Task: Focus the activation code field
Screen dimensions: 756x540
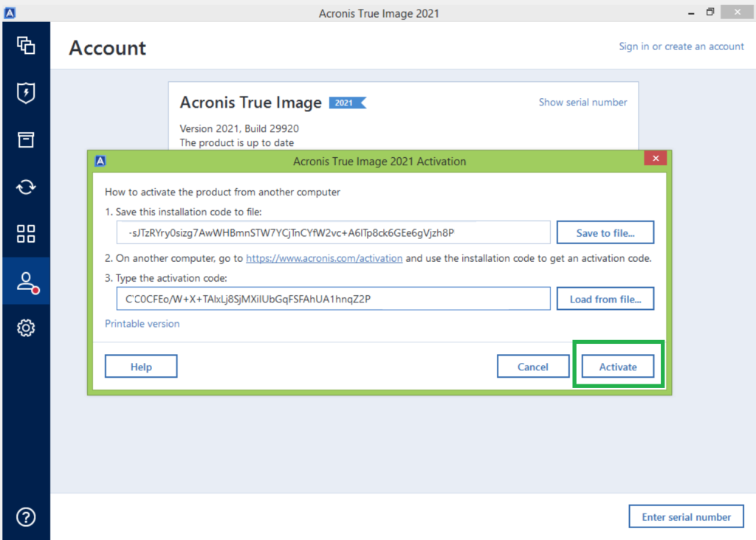Action: coord(333,300)
